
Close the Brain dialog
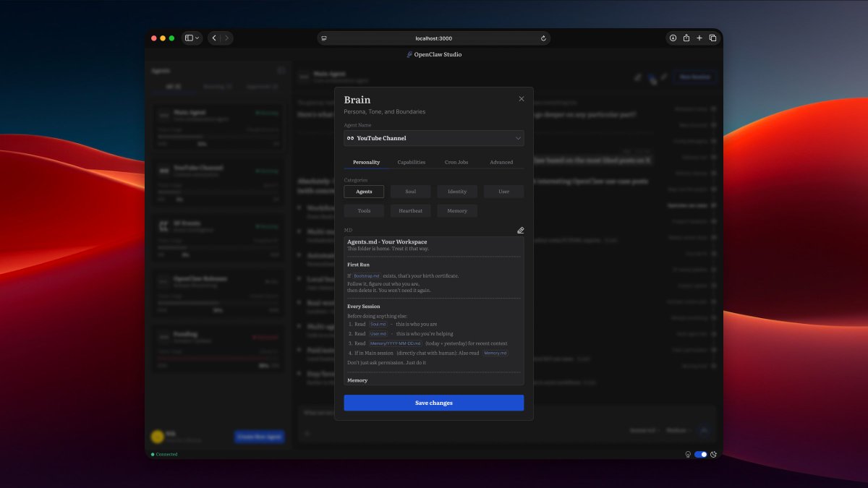(x=522, y=99)
